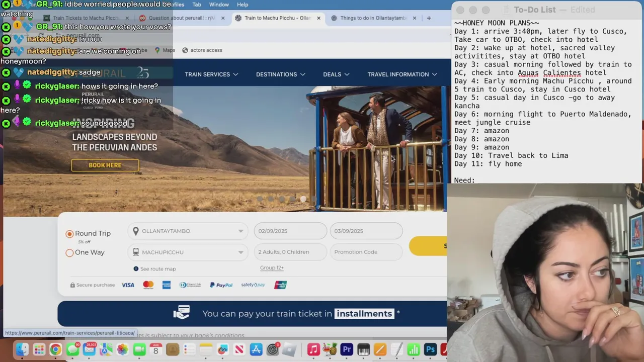The width and height of the screenshot is (644, 362).
Task: Open the OLLANTAYTAMBO origin dropdown
Action: click(188, 231)
